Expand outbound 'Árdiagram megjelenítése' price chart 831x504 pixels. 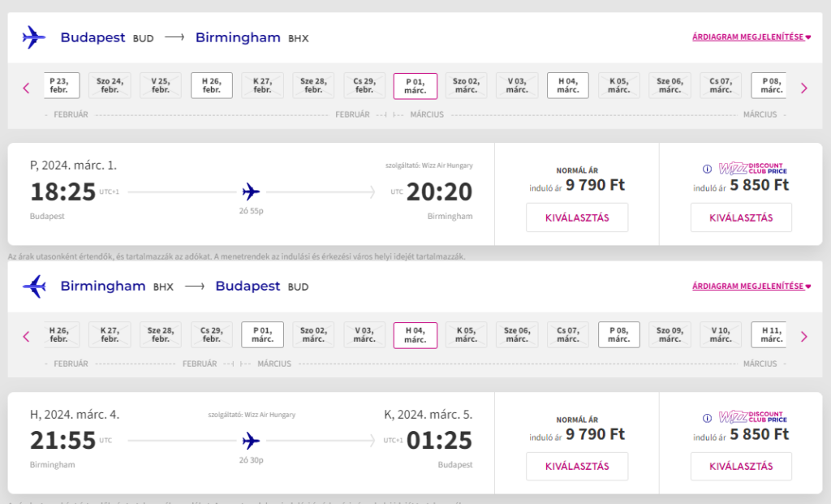click(x=751, y=37)
